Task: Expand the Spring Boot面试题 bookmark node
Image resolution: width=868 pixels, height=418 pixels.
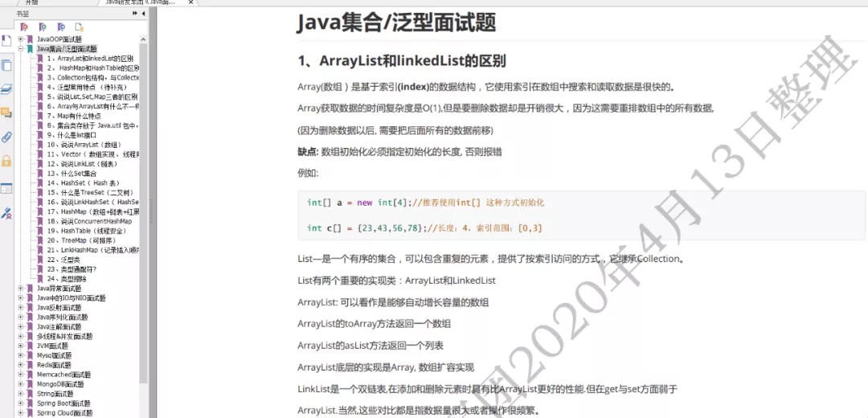Action: [x=20, y=403]
